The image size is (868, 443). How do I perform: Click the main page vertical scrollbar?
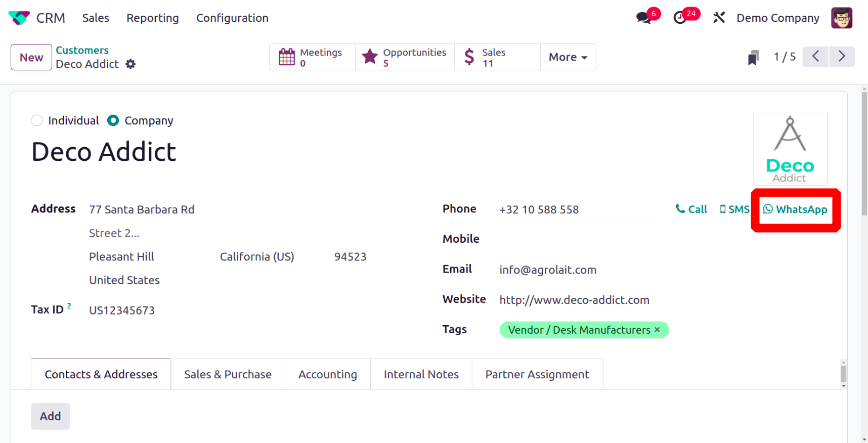864,154
